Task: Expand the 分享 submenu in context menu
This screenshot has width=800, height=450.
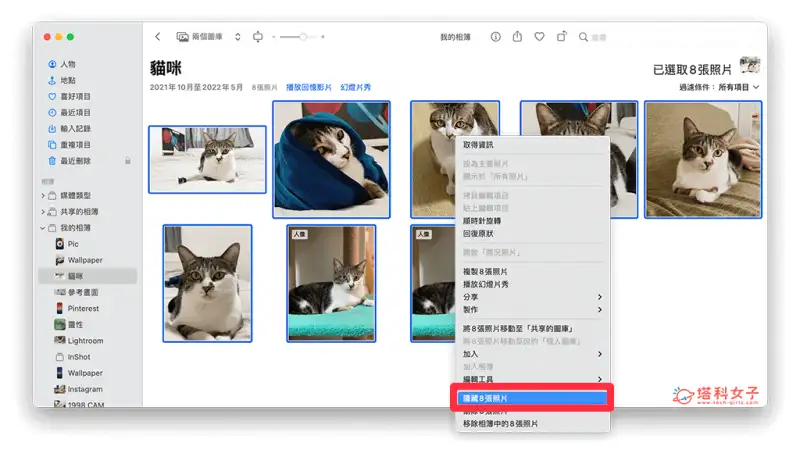Action: (x=532, y=297)
